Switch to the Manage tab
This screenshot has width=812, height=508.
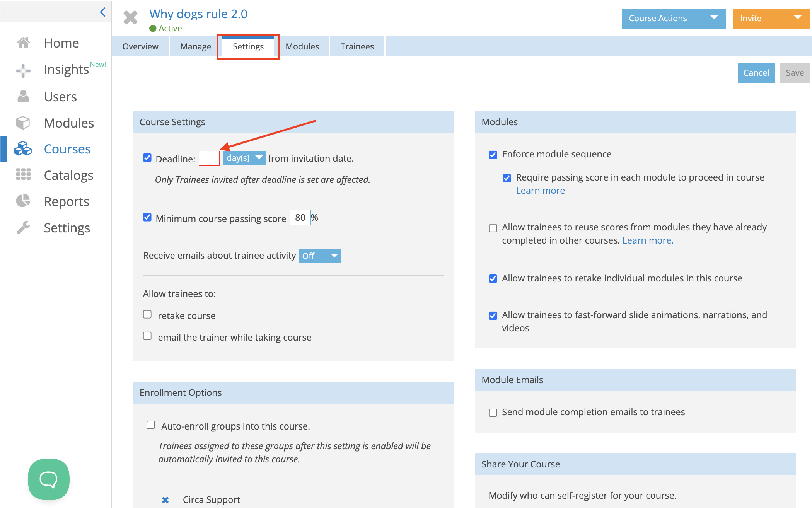(x=196, y=46)
